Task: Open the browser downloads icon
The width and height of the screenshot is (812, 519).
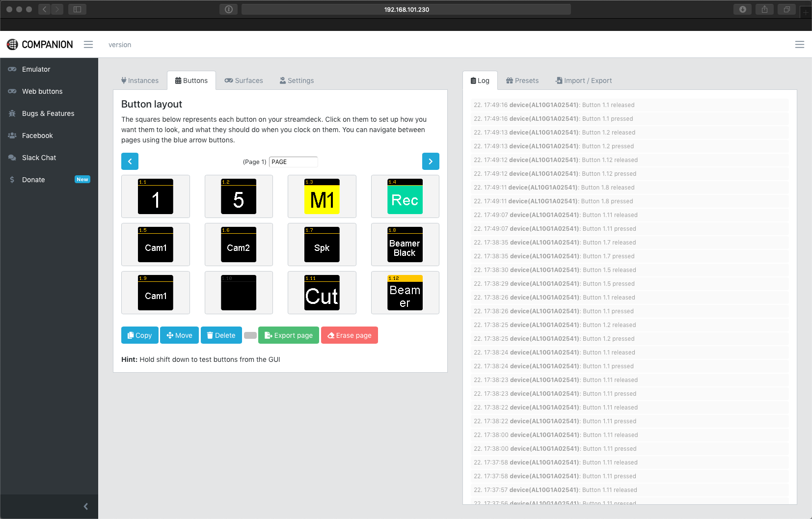Action: pos(743,9)
